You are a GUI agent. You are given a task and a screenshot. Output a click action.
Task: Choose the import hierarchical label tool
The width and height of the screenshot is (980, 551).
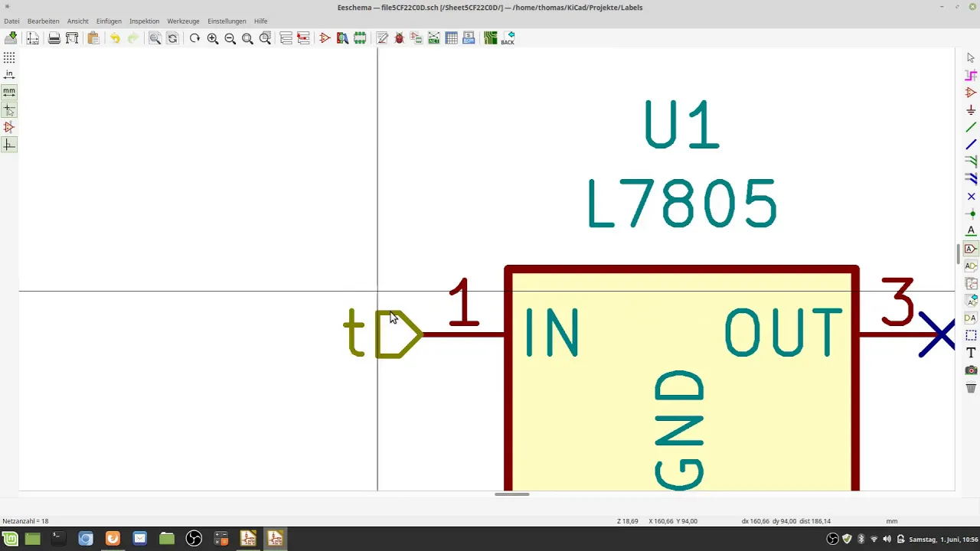click(x=971, y=301)
